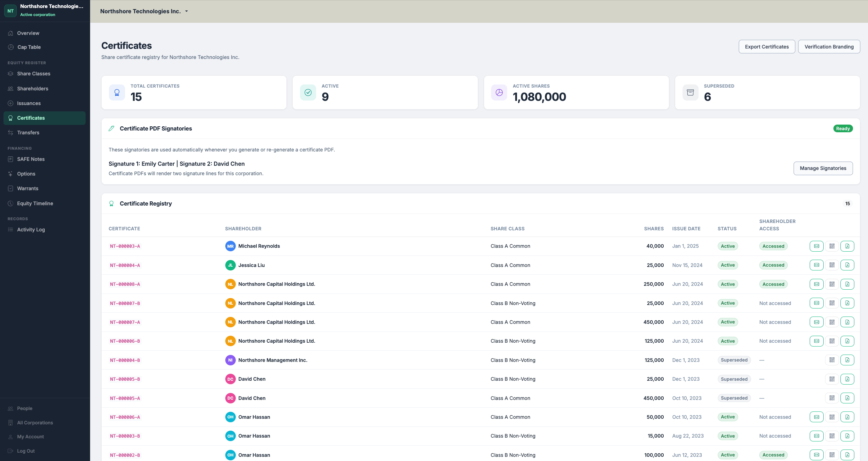Click the Export Certificates button
Screen dimensions: 868x461
(767, 46)
